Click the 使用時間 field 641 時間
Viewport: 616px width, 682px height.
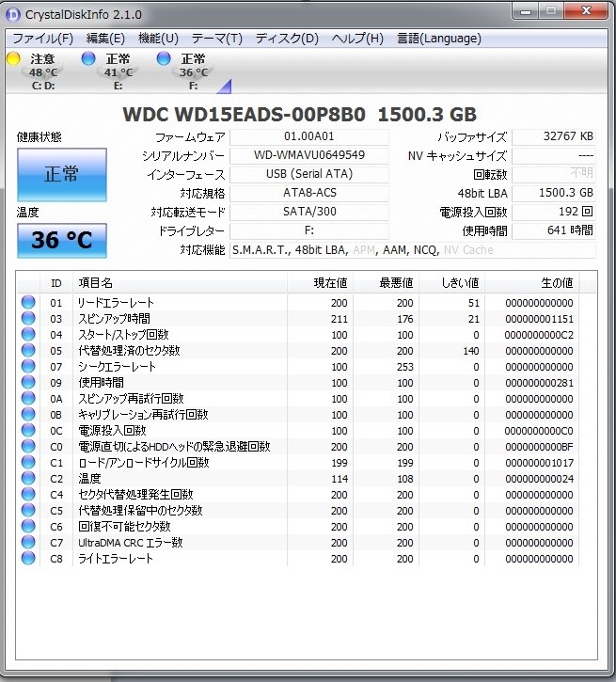553,230
